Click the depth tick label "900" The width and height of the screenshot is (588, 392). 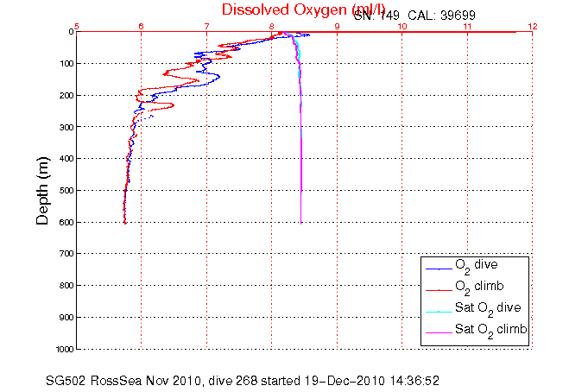pyautogui.click(x=66, y=318)
